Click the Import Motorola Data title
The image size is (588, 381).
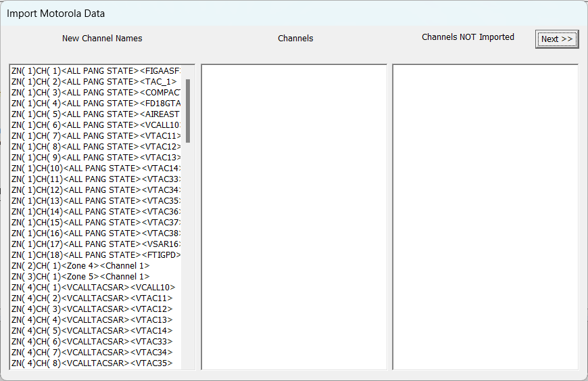(x=55, y=14)
